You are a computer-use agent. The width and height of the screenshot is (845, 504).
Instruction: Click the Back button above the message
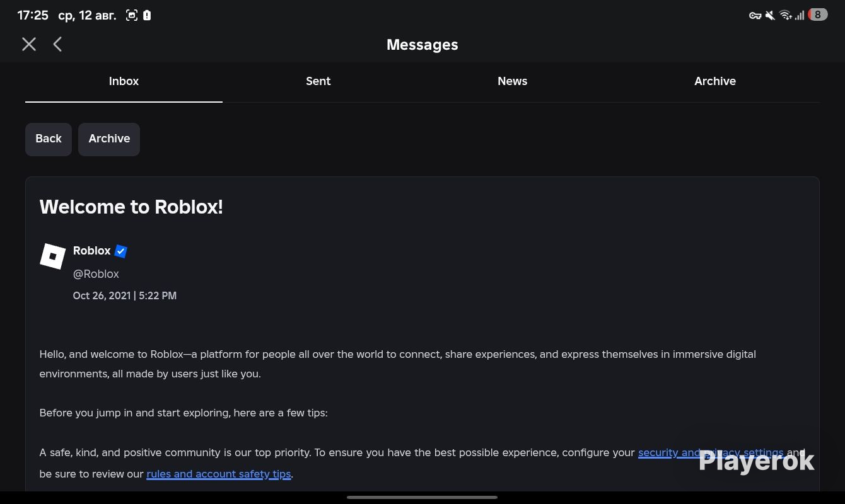point(49,139)
